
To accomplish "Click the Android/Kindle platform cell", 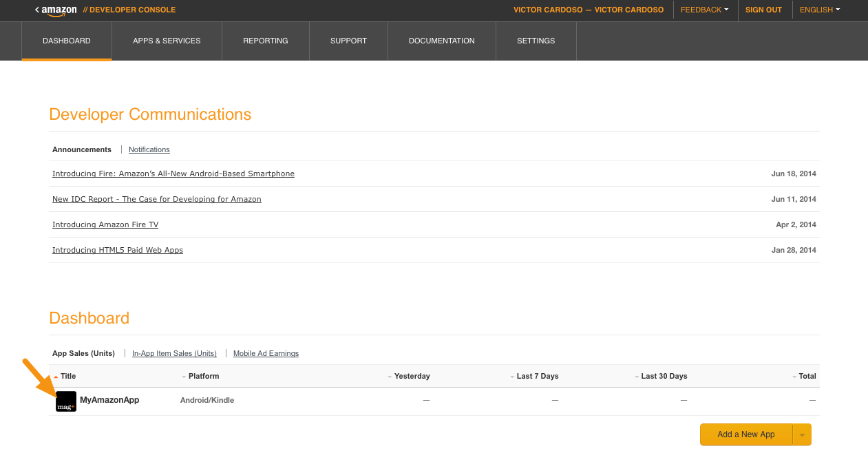I will pyautogui.click(x=207, y=400).
